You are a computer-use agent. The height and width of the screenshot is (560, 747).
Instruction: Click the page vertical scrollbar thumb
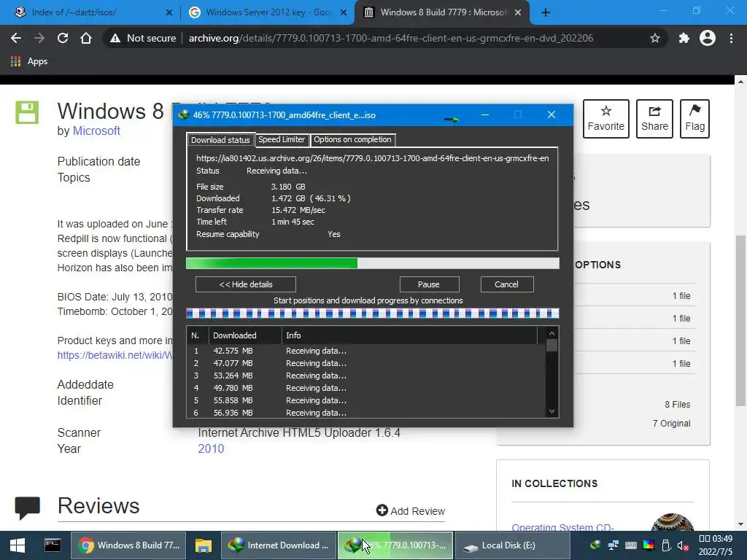(741, 321)
